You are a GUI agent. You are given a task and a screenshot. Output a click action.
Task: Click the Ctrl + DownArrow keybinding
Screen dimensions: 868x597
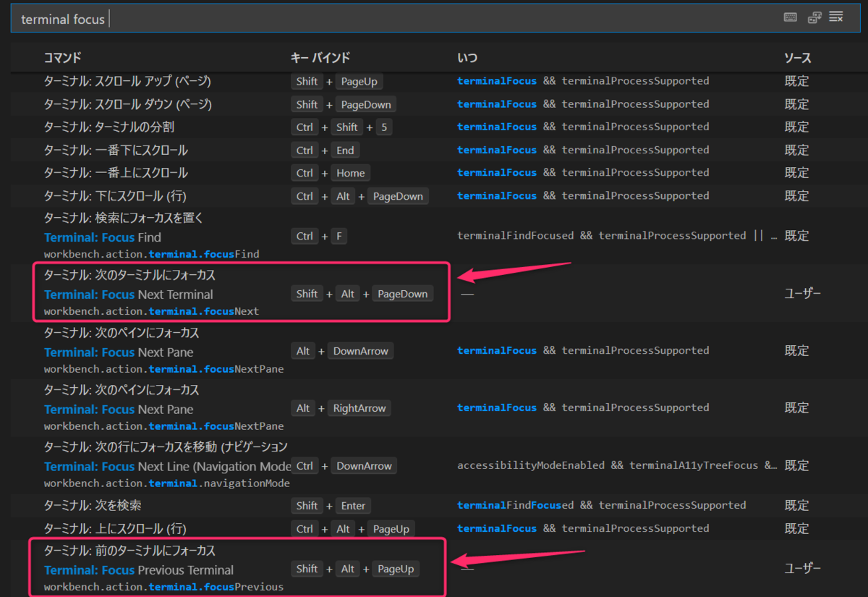(344, 466)
